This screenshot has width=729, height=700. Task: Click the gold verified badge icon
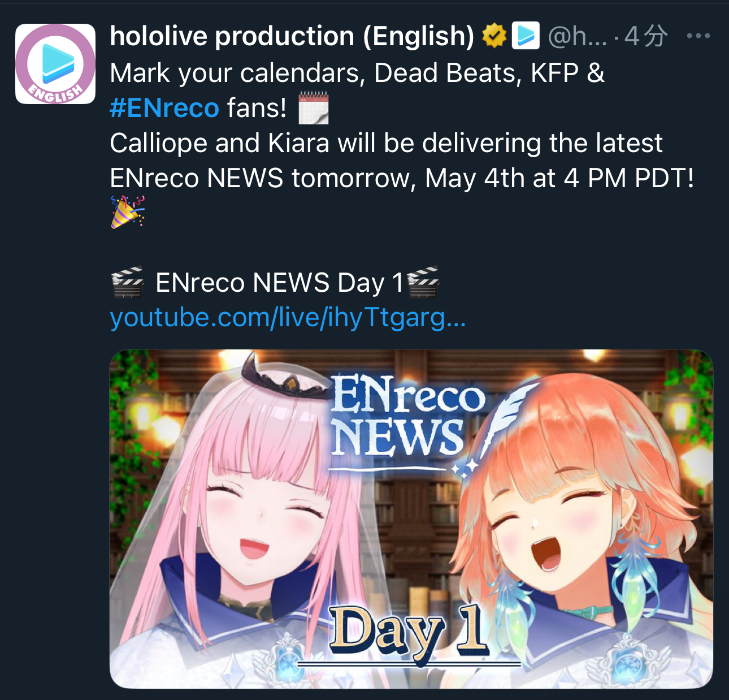[494, 36]
